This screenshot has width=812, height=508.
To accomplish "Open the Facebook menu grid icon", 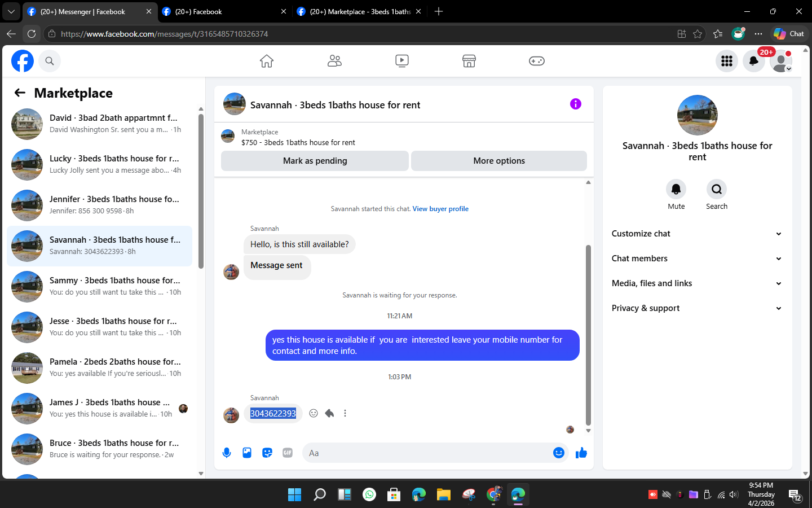I will point(727,61).
